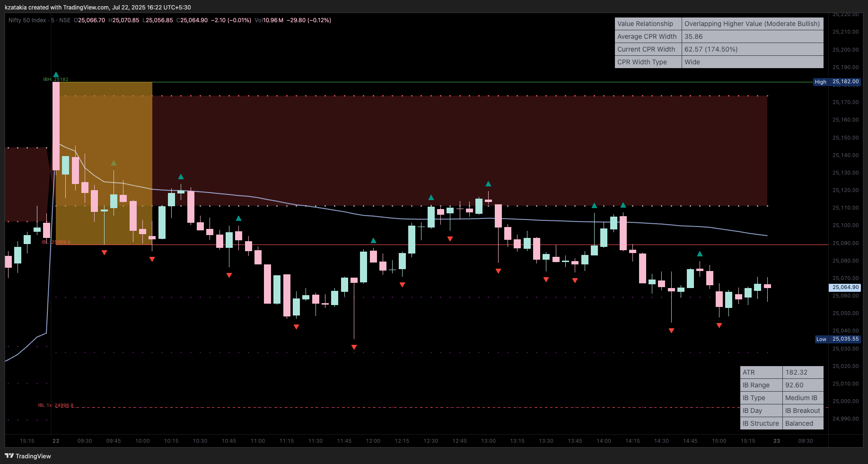The height and width of the screenshot is (464, 868).
Task: Click the '23' date label on time axis
Action: pyautogui.click(x=777, y=441)
